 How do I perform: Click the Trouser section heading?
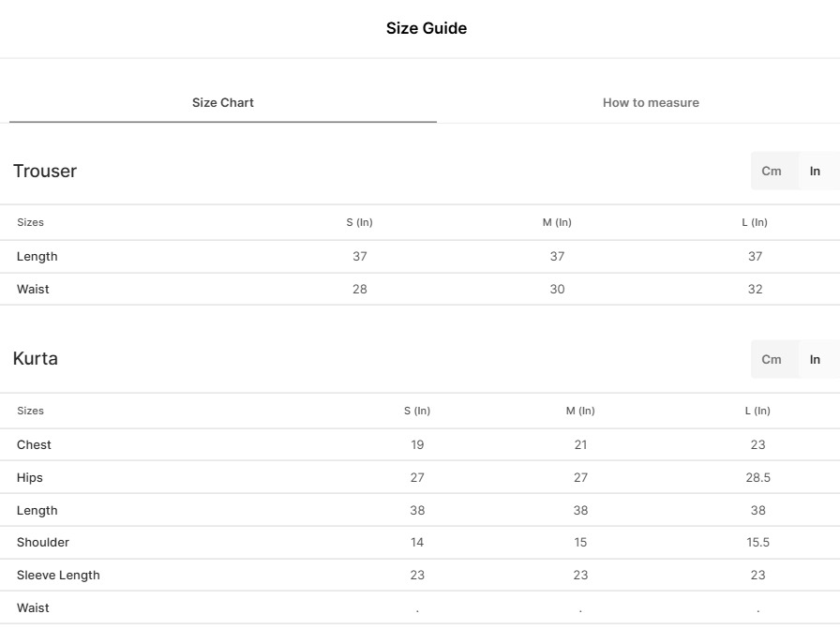click(x=45, y=171)
